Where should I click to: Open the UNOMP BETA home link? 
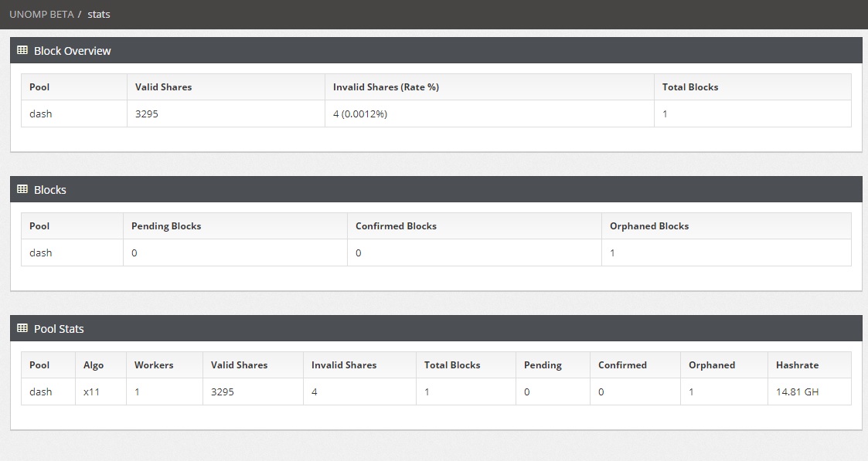pos(41,14)
